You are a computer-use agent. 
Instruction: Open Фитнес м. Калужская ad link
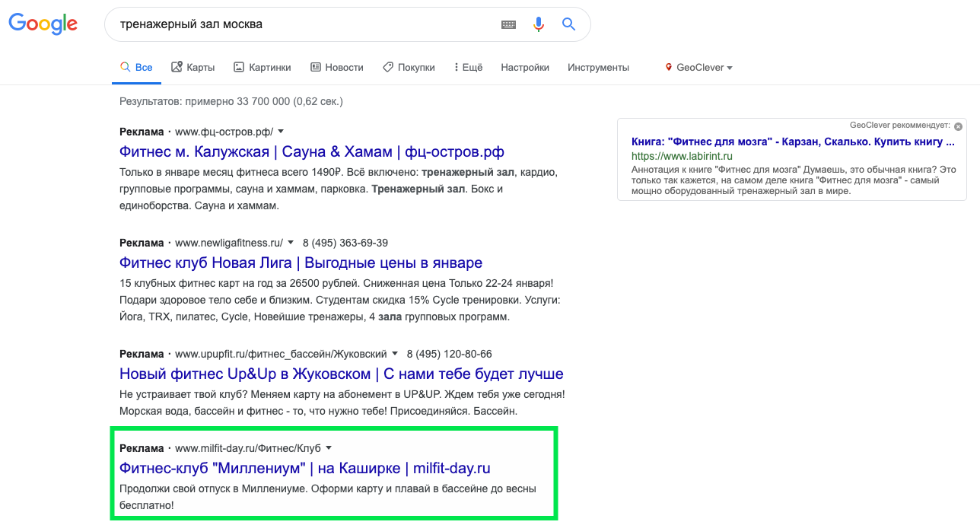312,151
